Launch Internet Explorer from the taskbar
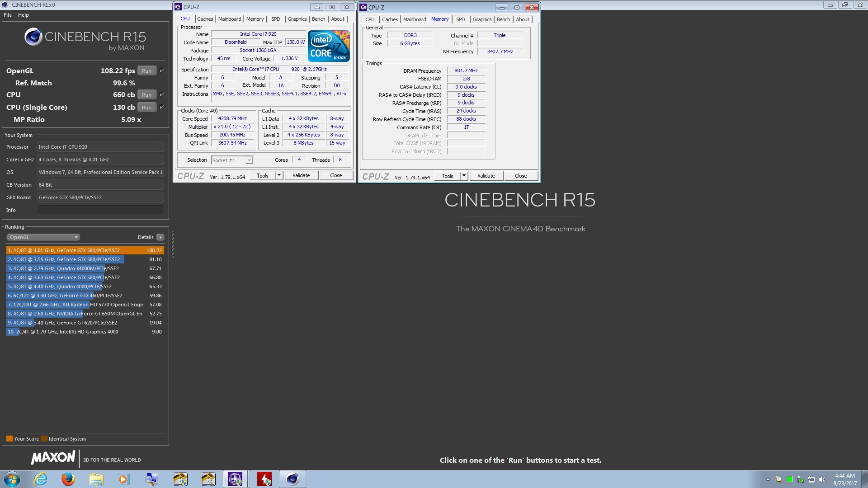The image size is (868, 488). tap(41, 479)
